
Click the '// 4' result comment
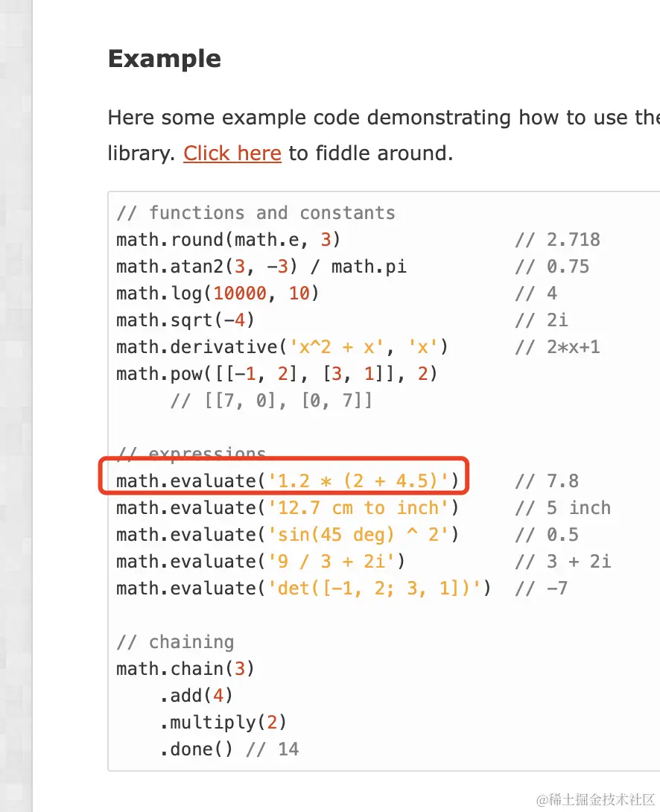[x=536, y=294]
